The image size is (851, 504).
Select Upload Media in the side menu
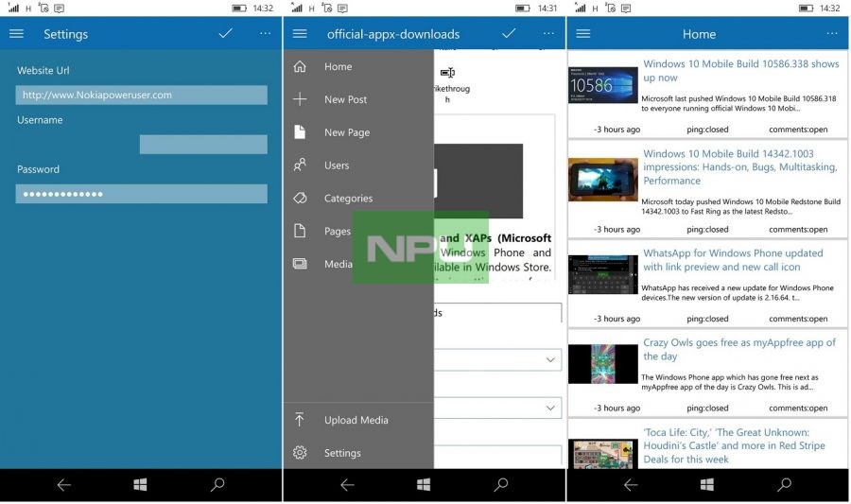(356, 420)
